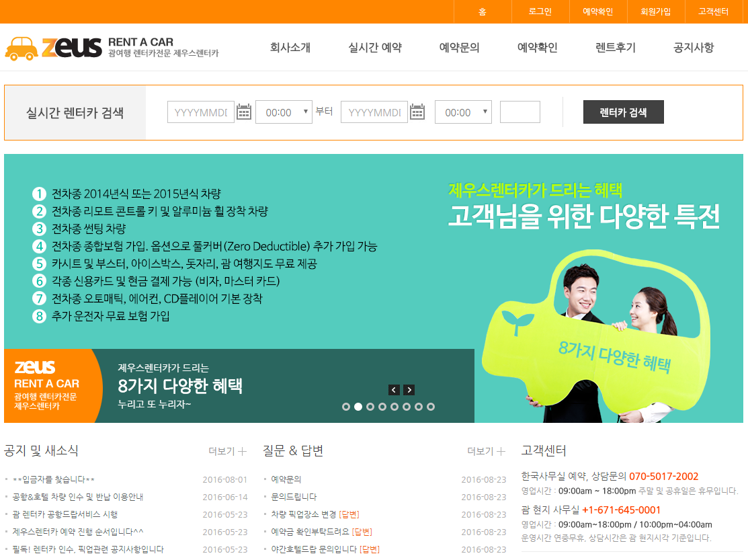The image size is (748, 560).
Task: Click the phone number 070-5017-2002
Action: point(663,477)
